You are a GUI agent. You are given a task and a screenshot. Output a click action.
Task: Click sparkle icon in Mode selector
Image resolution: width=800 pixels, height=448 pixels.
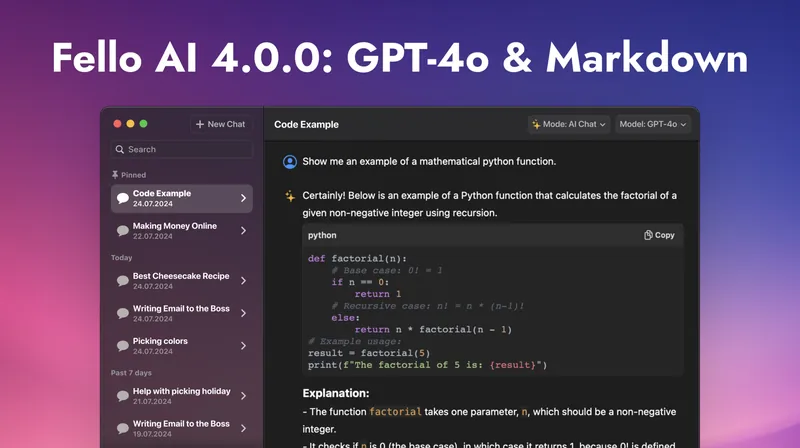[536, 124]
